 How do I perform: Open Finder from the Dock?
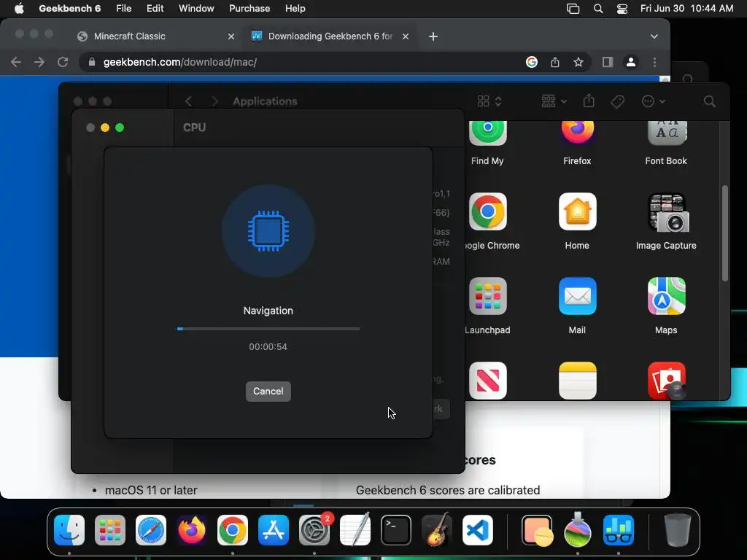click(69, 530)
